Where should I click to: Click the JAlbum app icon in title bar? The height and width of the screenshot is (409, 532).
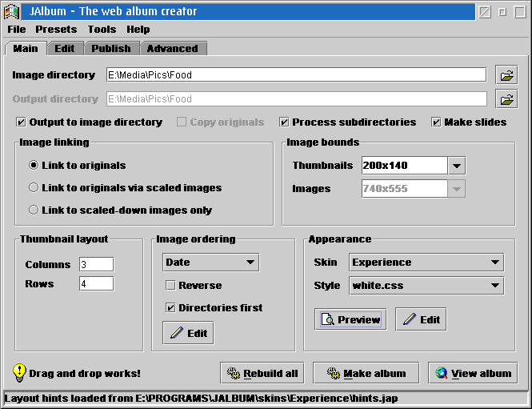point(11,11)
